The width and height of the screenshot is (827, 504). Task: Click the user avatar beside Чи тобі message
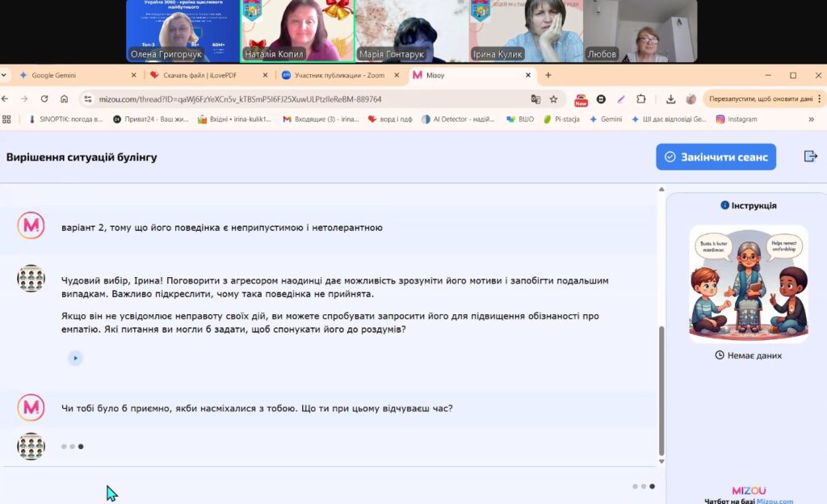pos(31,408)
